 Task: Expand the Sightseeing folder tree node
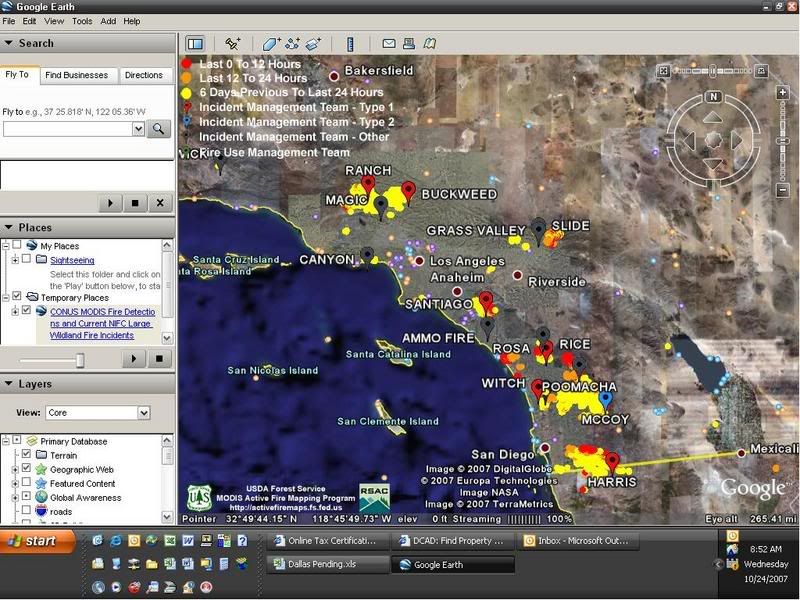click(15, 260)
